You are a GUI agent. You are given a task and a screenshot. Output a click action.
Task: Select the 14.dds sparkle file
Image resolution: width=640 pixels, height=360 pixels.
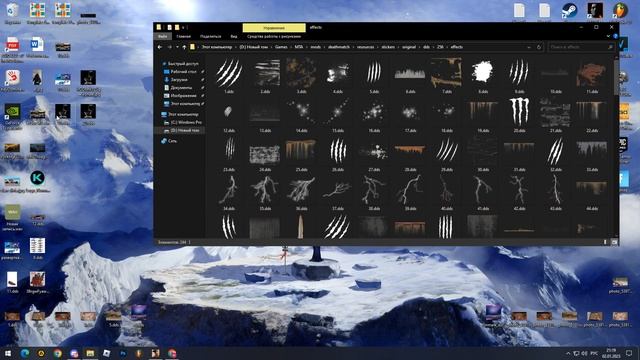tap(301, 111)
